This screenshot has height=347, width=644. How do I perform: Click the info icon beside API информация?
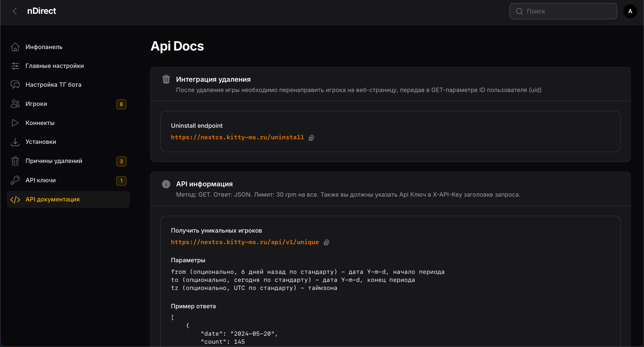pyautogui.click(x=166, y=184)
